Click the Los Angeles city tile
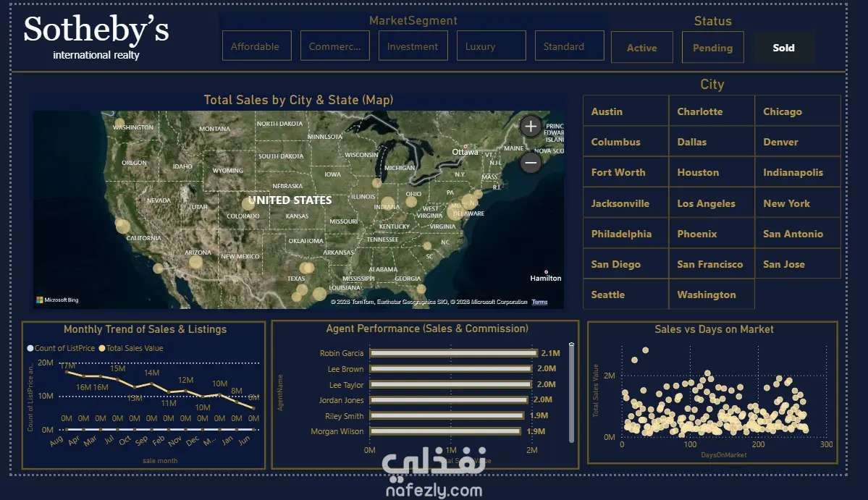Image resolution: width=868 pixels, height=500 pixels. pyautogui.click(x=712, y=203)
